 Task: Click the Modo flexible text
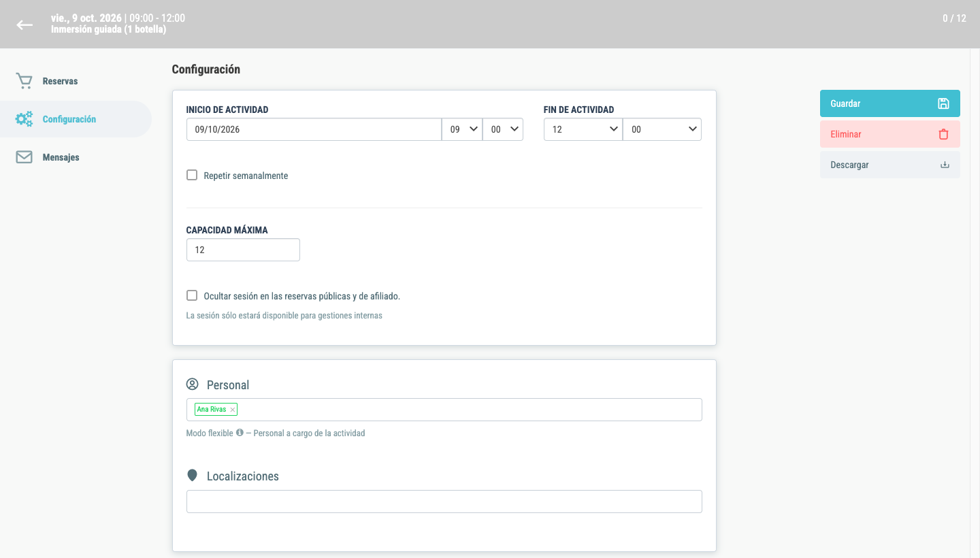coord(210,433)
